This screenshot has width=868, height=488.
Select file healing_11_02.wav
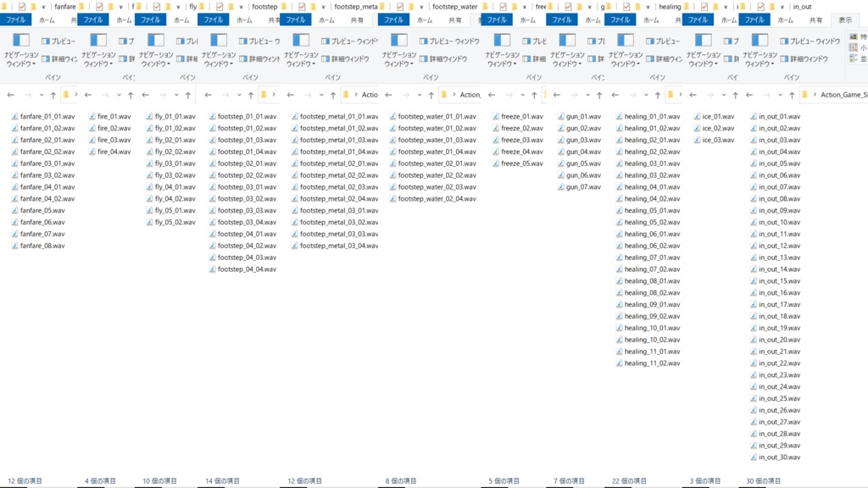pos(648,363)
